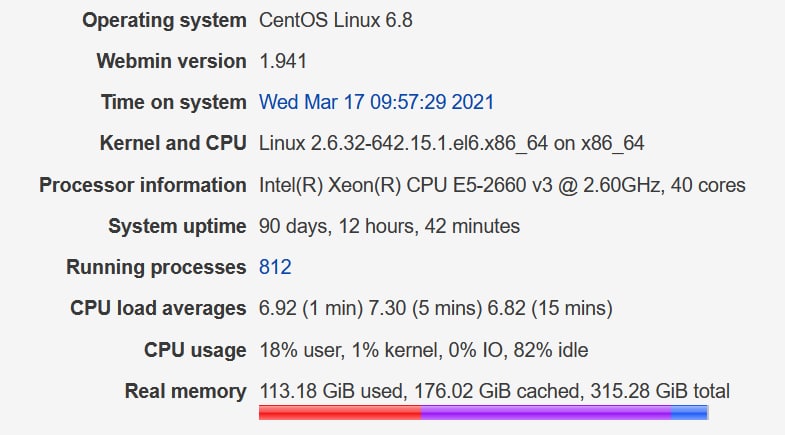Image resolution: width=785 pixels, height=435 pixels.
Task: Click the red used-memory bar segment
Action: [x=340, y=412]
